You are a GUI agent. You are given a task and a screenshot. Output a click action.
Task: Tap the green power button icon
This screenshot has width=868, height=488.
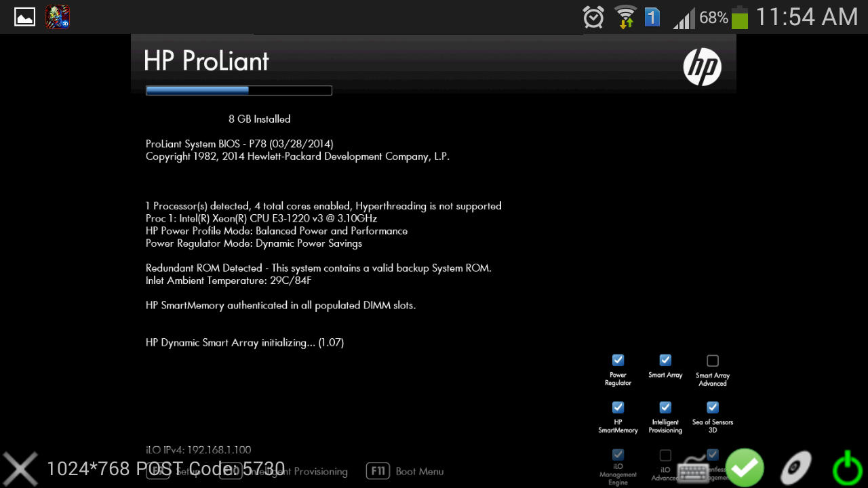pos(848,468)
